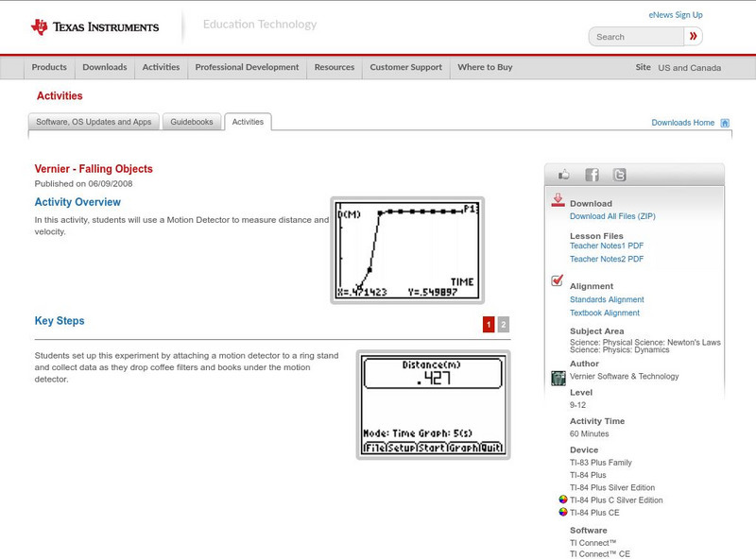
Task: Click the TI-84 Plus Silver Edition entry
Action: tap(612, 487)
